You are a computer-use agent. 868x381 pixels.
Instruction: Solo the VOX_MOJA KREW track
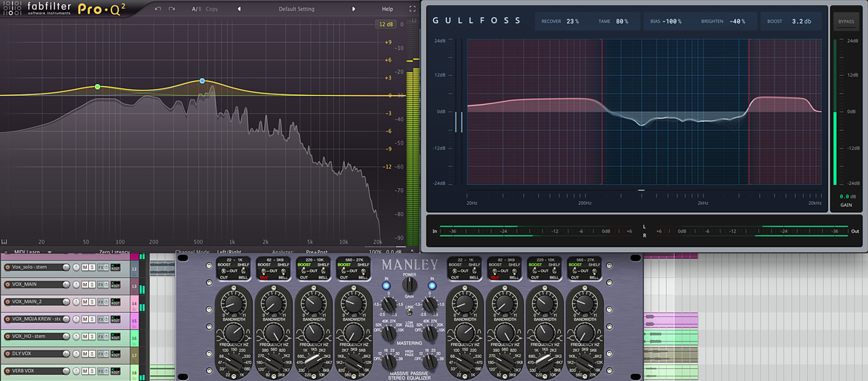[x=92, y=319]
